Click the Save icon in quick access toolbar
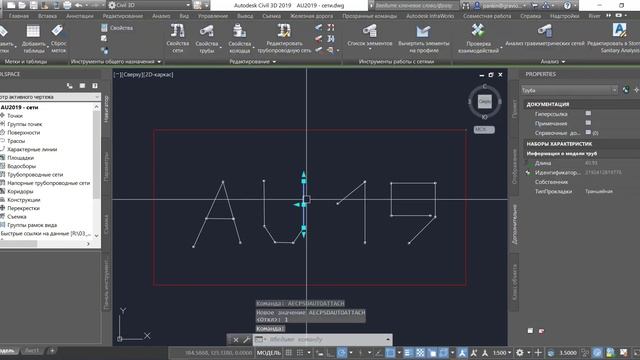Viewport: 640px width, 360px height. tap(33, 5)
